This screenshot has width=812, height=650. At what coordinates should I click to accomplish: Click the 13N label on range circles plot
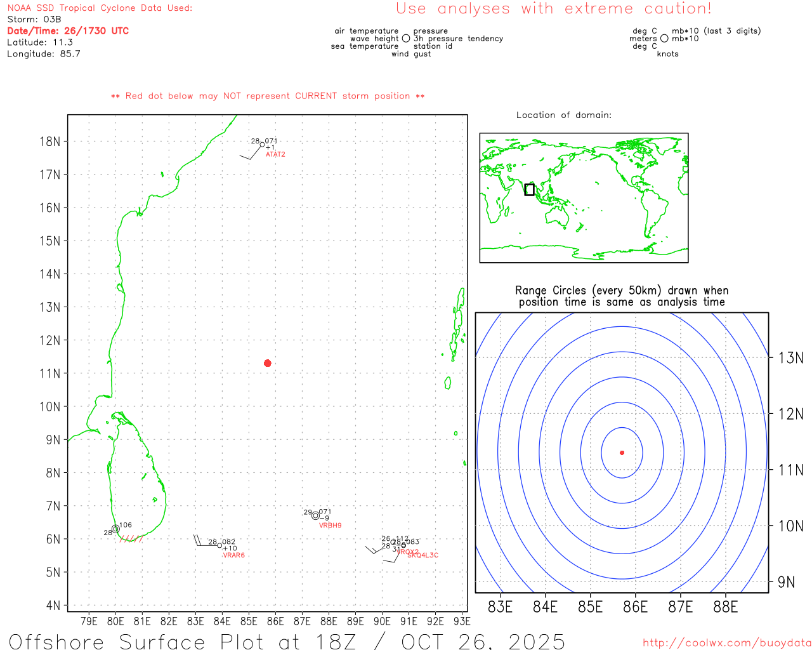[791, 358]
